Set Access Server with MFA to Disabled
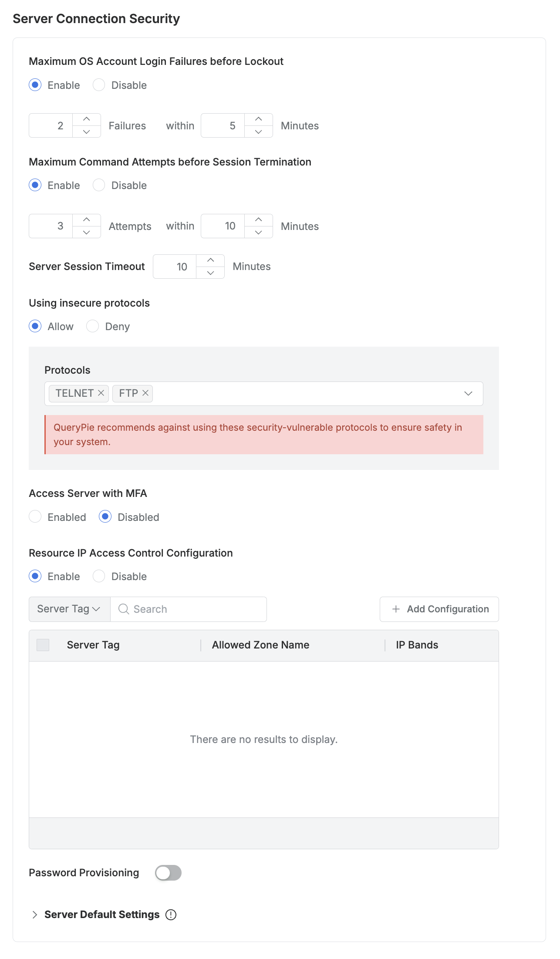 pyautogui.click(x=105, y=517)
